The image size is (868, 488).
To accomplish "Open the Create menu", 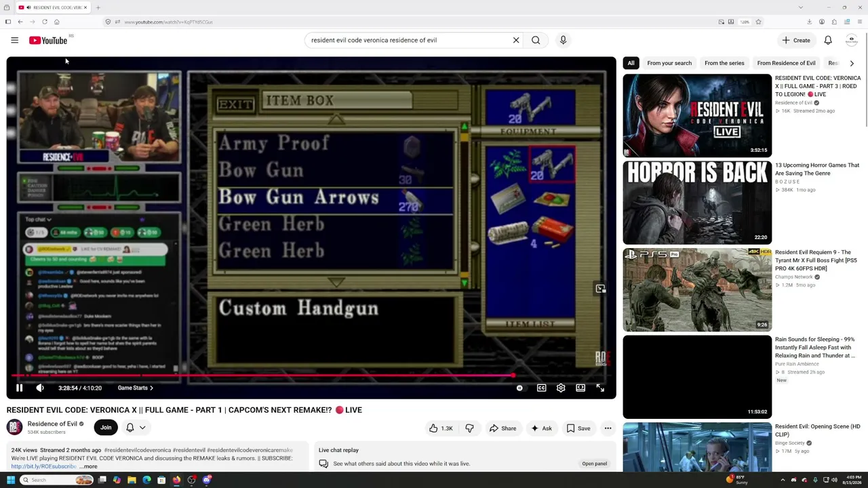I will click(796, 40).
